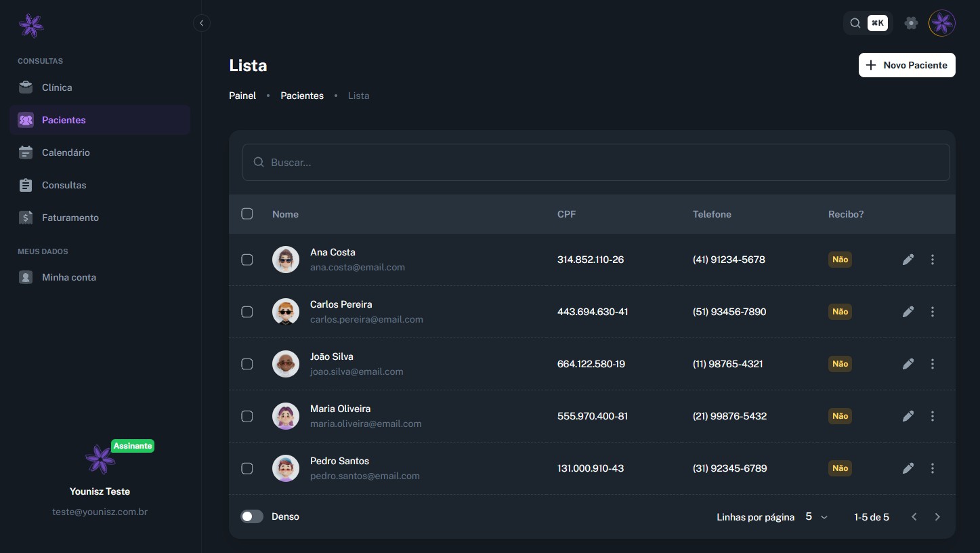Screen dimensions: 980x553
Task: Open settings gear icon in top bar
Action: 911,22
